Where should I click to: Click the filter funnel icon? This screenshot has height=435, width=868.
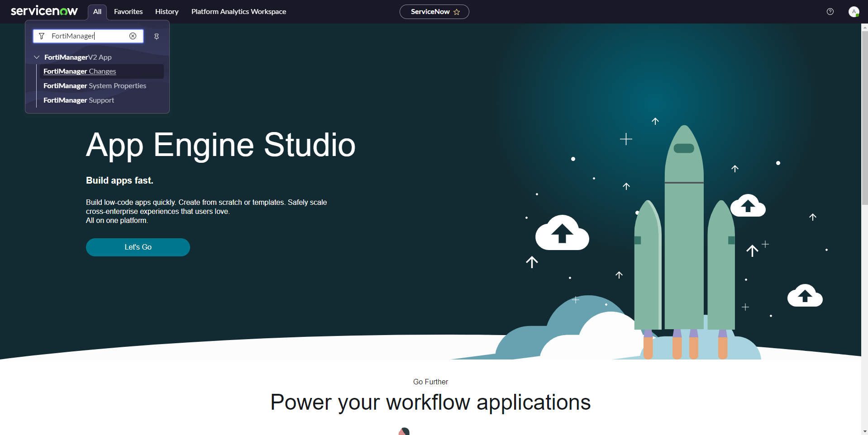pyautogui.click(x=42, y=36)
